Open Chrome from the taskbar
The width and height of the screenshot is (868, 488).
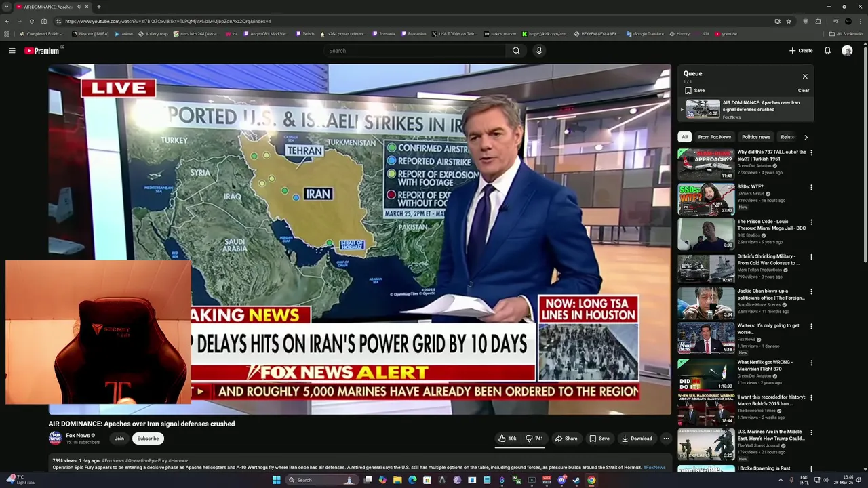click(591, 480)
